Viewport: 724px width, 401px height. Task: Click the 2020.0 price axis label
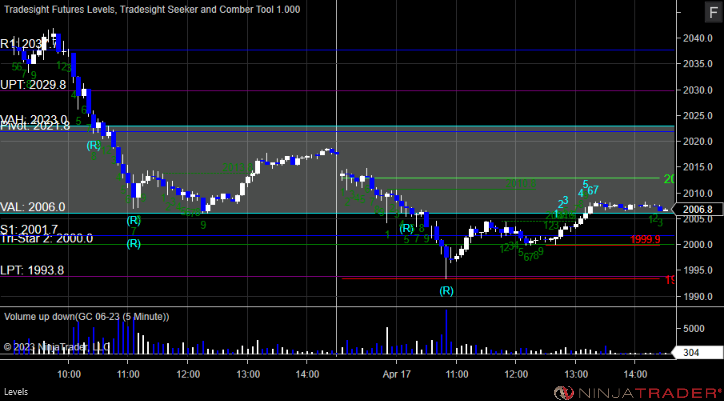pos(696,141)
